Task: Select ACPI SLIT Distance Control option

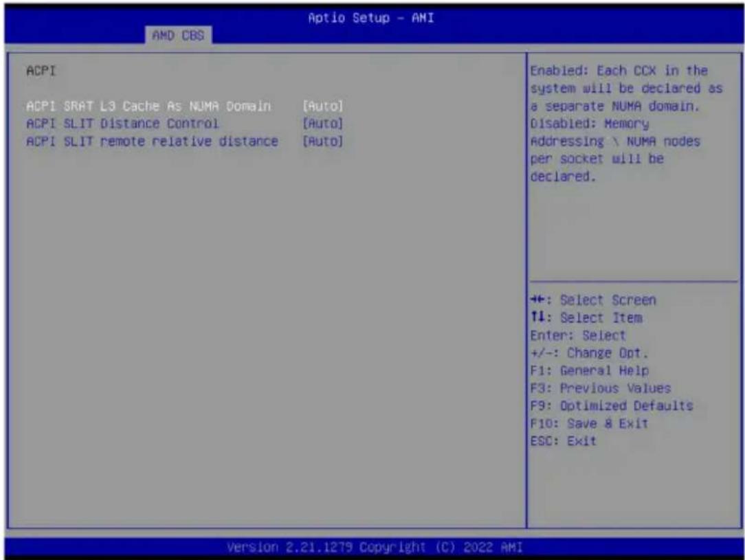Action: click(122, 124)
